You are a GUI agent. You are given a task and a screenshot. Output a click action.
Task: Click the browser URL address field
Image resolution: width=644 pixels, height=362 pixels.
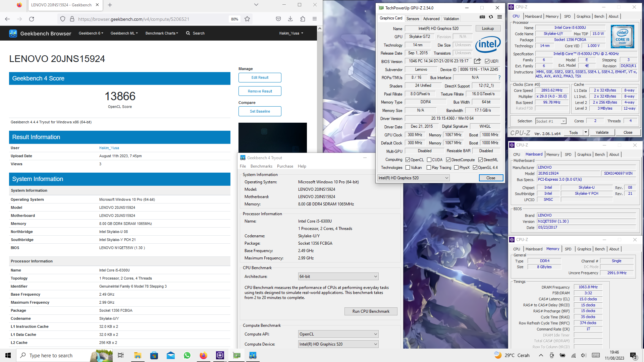point(151,19)
